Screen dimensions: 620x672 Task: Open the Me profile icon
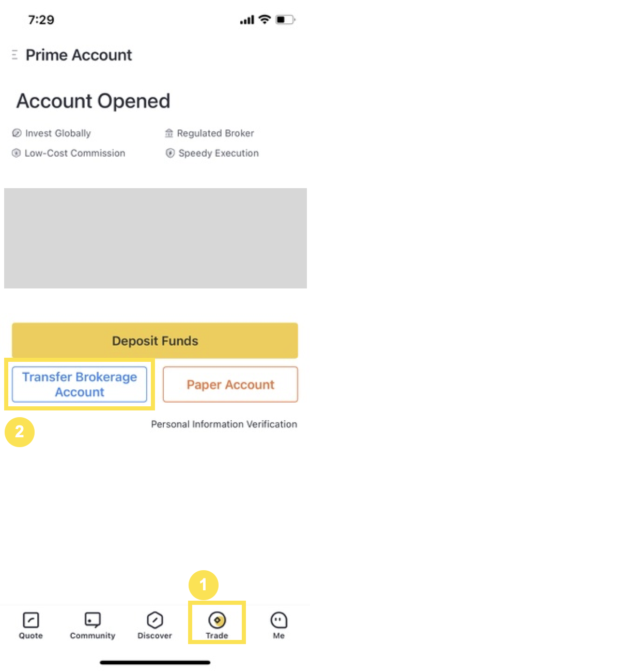click(279, 620)
